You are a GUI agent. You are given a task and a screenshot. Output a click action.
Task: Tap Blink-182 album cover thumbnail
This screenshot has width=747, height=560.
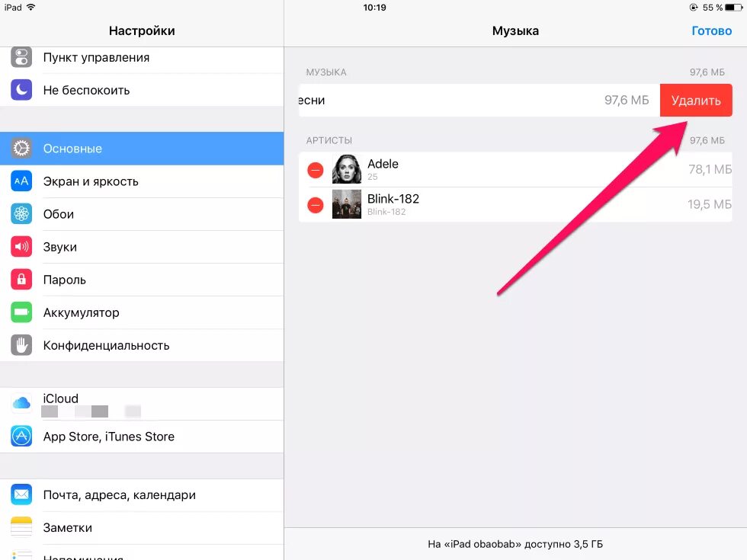coord(346,204)
